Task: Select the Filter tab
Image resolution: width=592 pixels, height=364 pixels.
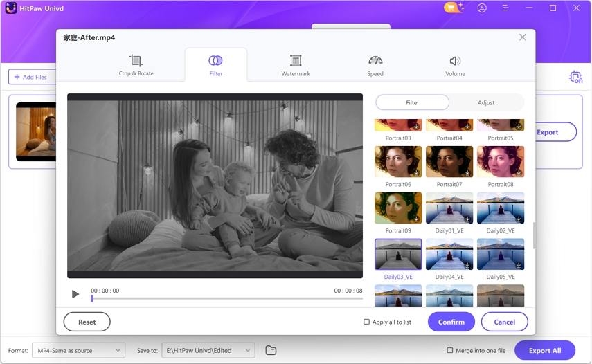Action: pos(216,65)
